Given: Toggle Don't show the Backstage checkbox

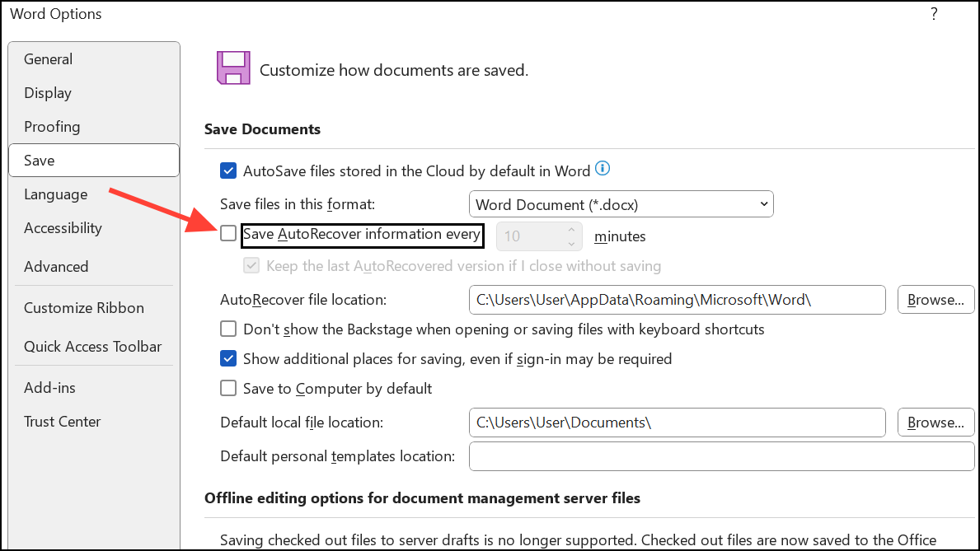Looking at the screenshot, I should click(x=228, y=329).
